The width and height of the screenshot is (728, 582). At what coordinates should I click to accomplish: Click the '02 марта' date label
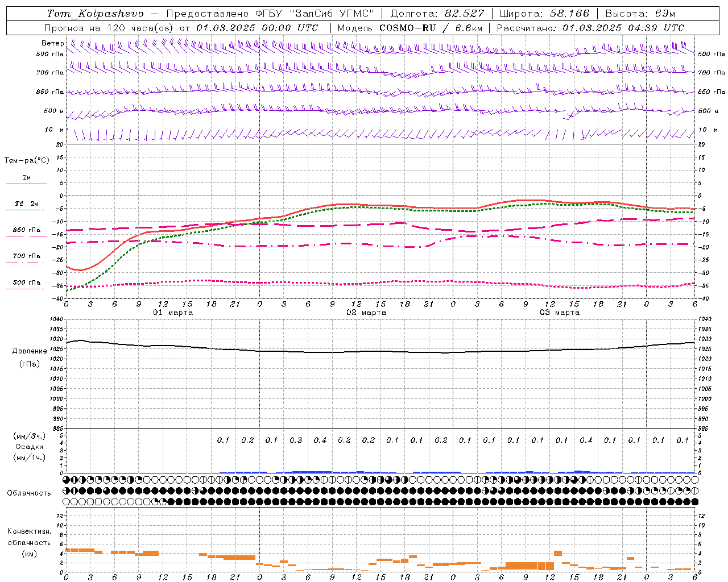tap(366, 313)
